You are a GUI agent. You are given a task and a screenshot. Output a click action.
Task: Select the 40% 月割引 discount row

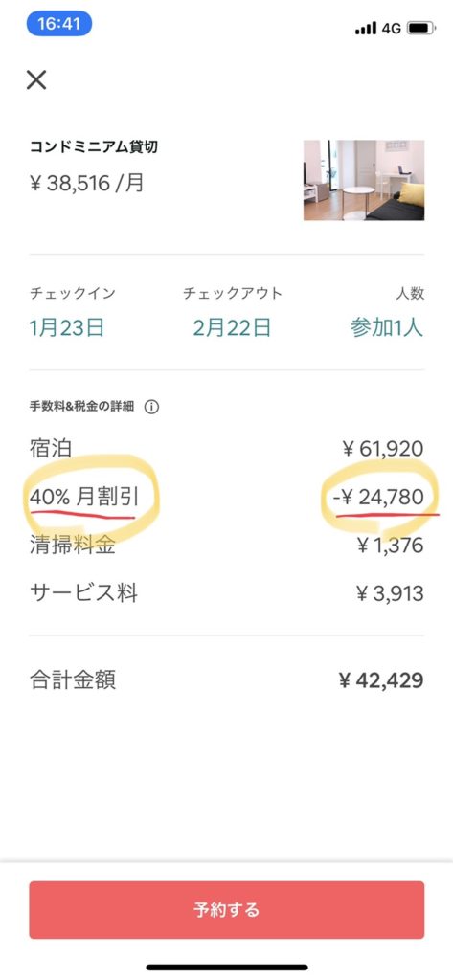tap(226, 498)
